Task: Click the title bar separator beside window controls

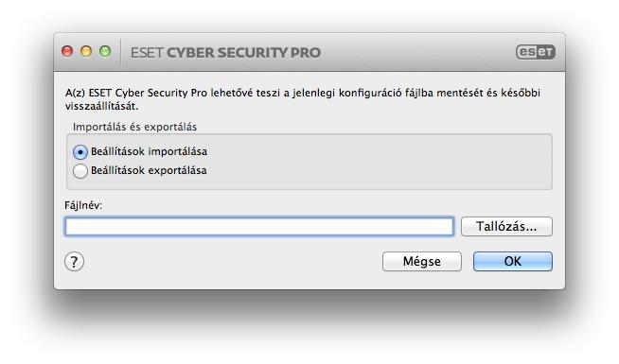Action: (x=121, y=52)
